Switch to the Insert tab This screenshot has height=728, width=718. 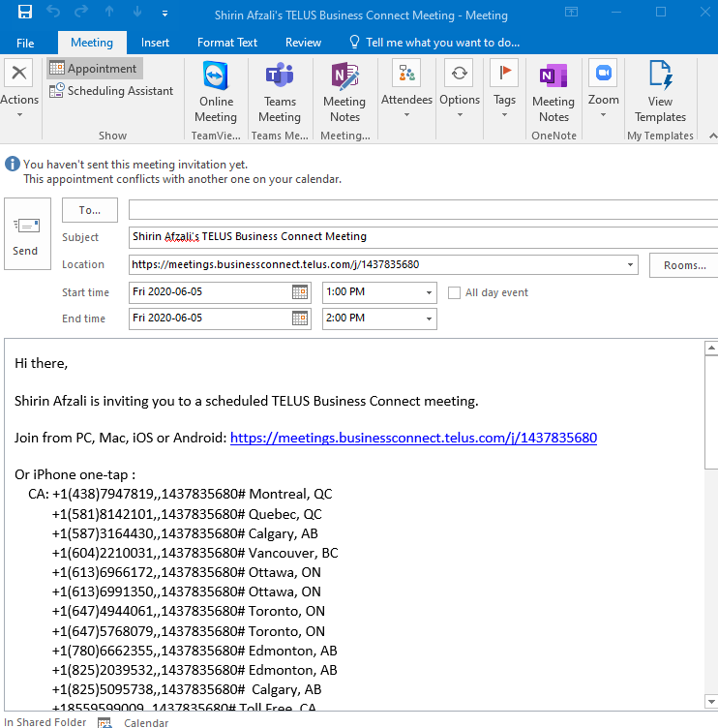[155, 43]
